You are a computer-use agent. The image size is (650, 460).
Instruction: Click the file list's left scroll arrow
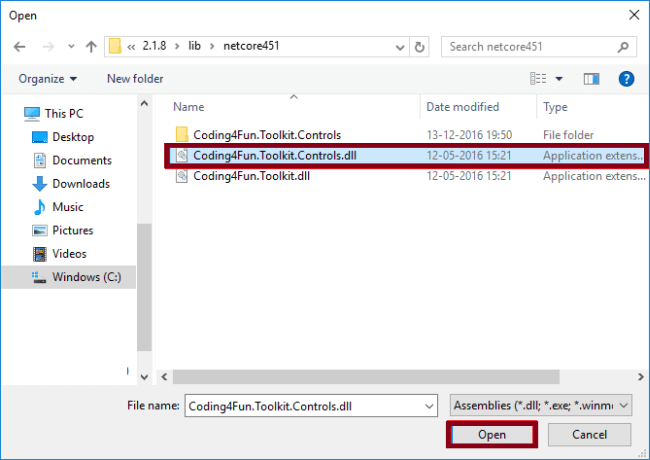(165, 377)
